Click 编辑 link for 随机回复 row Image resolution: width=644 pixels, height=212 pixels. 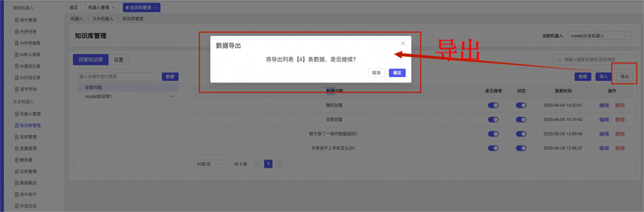tap(604, 105)
